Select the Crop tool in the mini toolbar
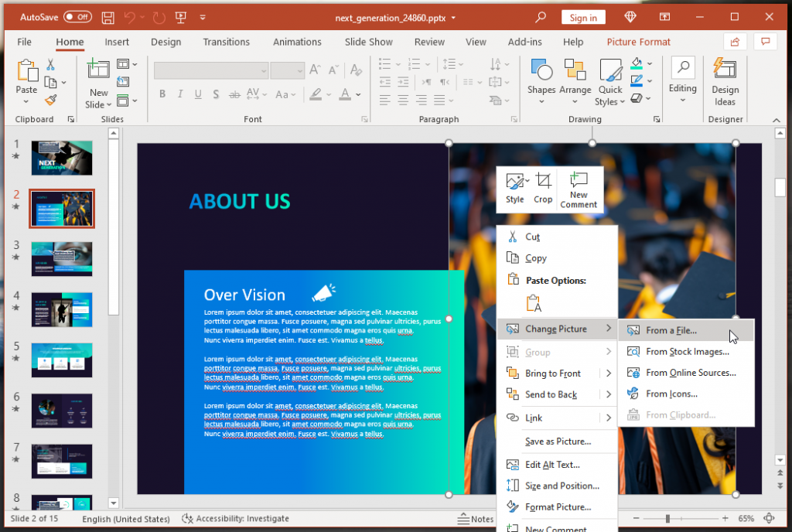The height and width of the screenshot is (532, 792). click(543, 188)
